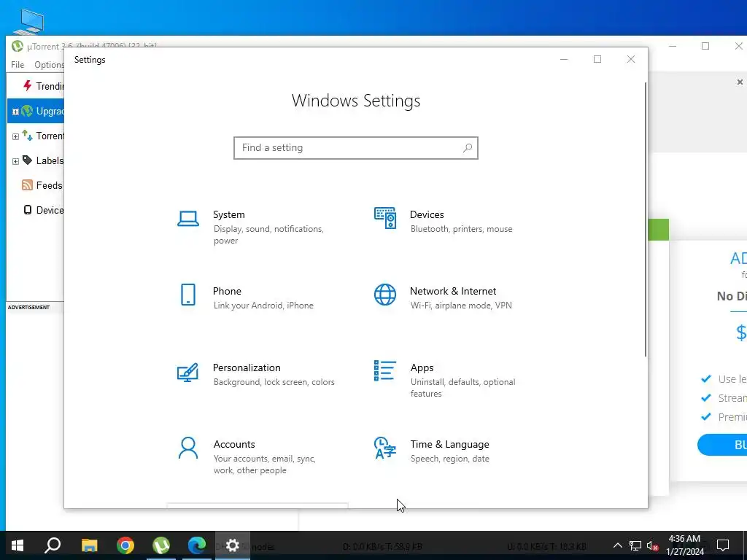Click the taskbar clock and date
Image resolution: width=747 pixels, height=560 pixels.
(684, 545)
